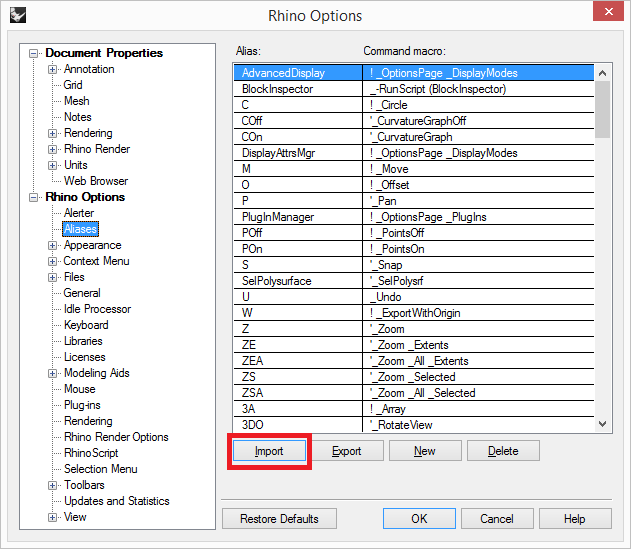Close the Rhino Options dialog
The image size is (631, 549).
pos(608,11)
